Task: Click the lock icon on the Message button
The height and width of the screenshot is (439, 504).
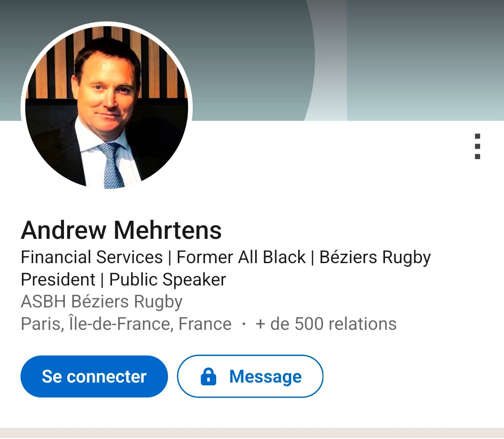Action: [208, 376]
